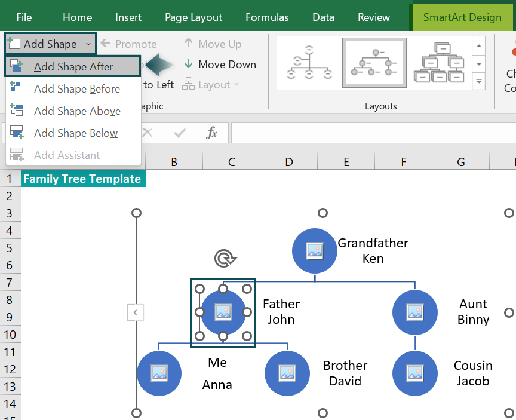Select the Me Anna text label
This screenshot has height=420, width=516.
coord(217,373)
